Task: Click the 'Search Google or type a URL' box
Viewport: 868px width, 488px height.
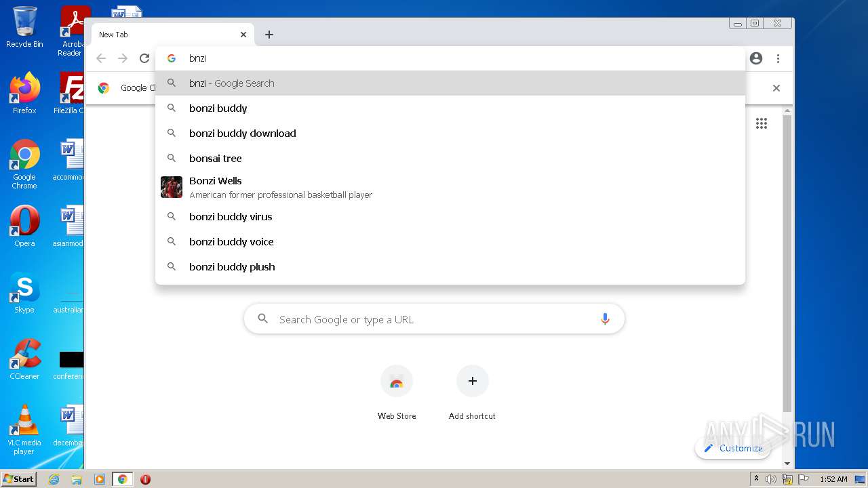Action: [x=434, y=319]
